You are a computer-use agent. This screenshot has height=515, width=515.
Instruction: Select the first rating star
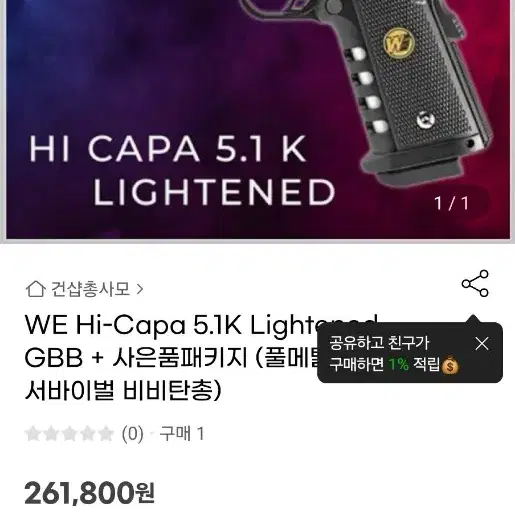point(33,434)
